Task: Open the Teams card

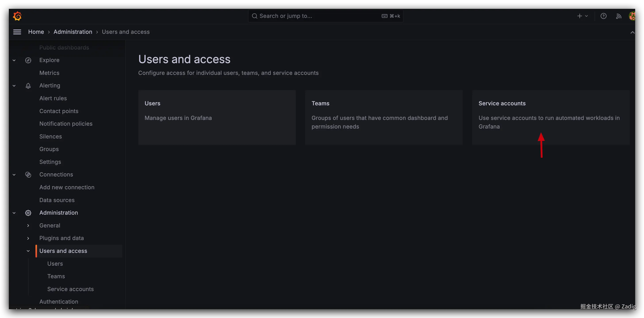Action: click(x=383, y=117)
